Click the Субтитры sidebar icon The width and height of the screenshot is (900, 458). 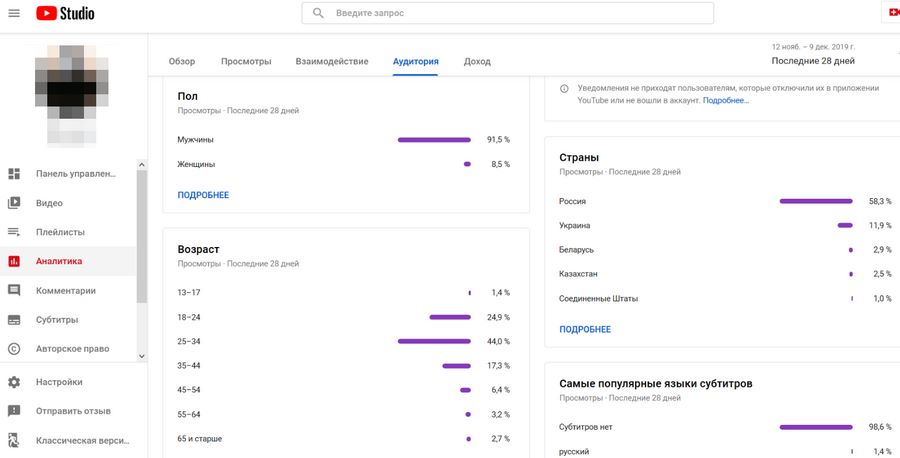[14, 320]
